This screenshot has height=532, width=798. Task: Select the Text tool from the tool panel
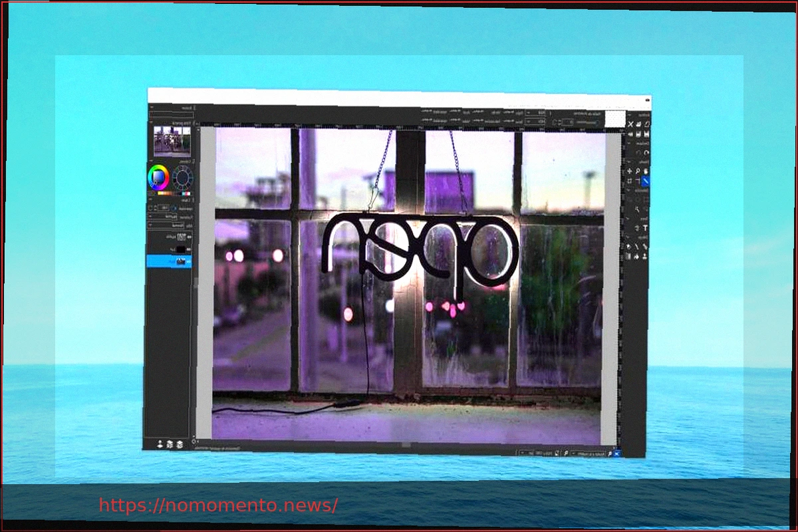645,227
